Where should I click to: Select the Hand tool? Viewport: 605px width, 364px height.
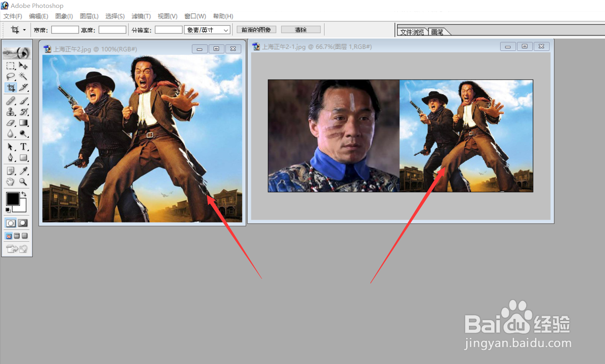(x=11, y=182)
